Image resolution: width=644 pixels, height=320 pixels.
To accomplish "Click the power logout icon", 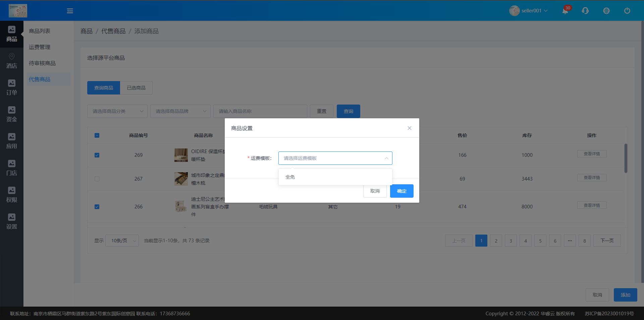I will tap(627, 11).
